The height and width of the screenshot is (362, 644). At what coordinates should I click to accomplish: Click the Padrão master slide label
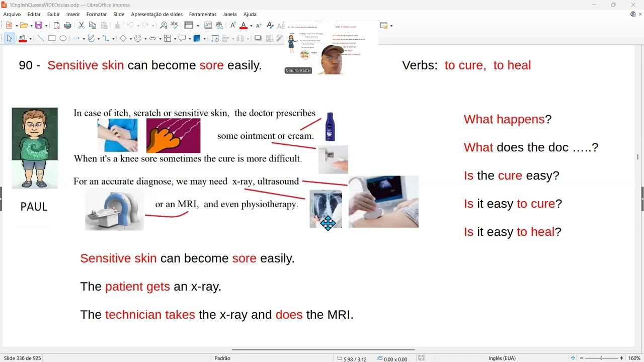(x=222, y=358)
